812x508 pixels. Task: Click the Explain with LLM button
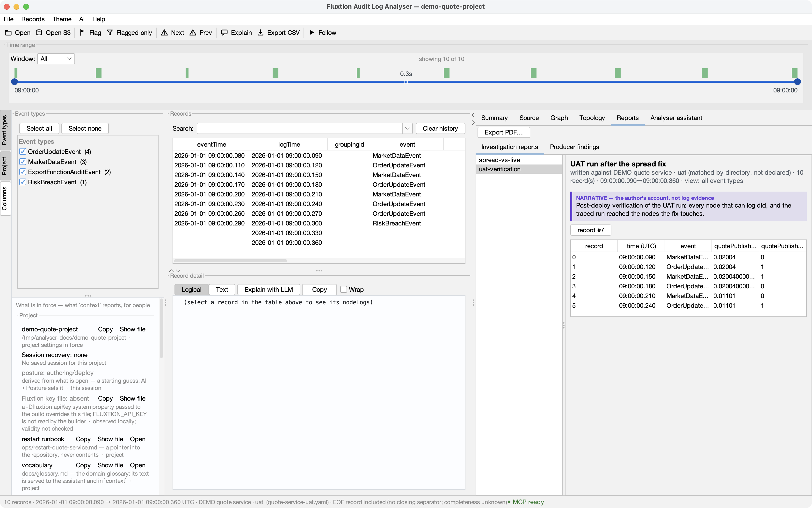point(268,289)
